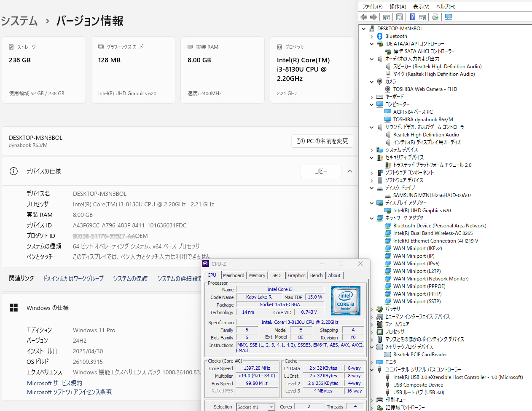Open the Selection Socket #1 dropdown in CPU-Z
The height and width of the screenshot is (411, 532).
271,407
